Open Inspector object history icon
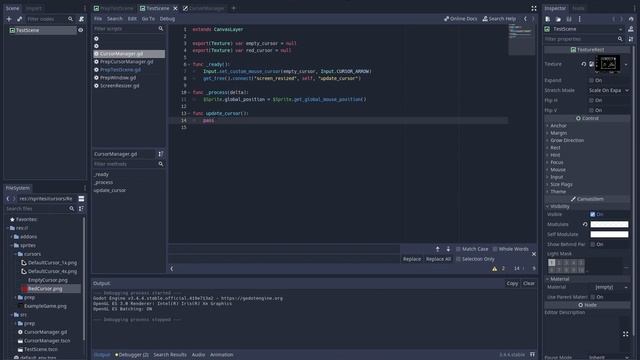640x360 pixels. coord(631,19)
